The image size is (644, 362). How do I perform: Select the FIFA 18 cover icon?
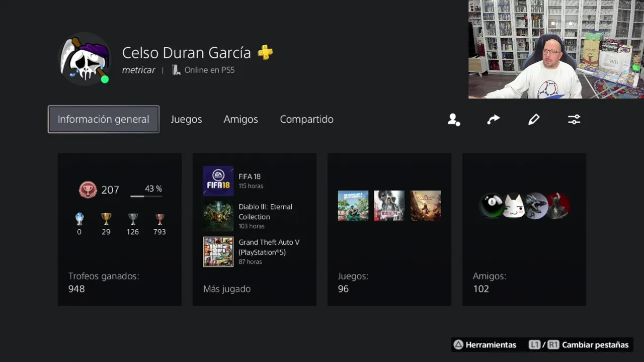(x=218, y=181)
